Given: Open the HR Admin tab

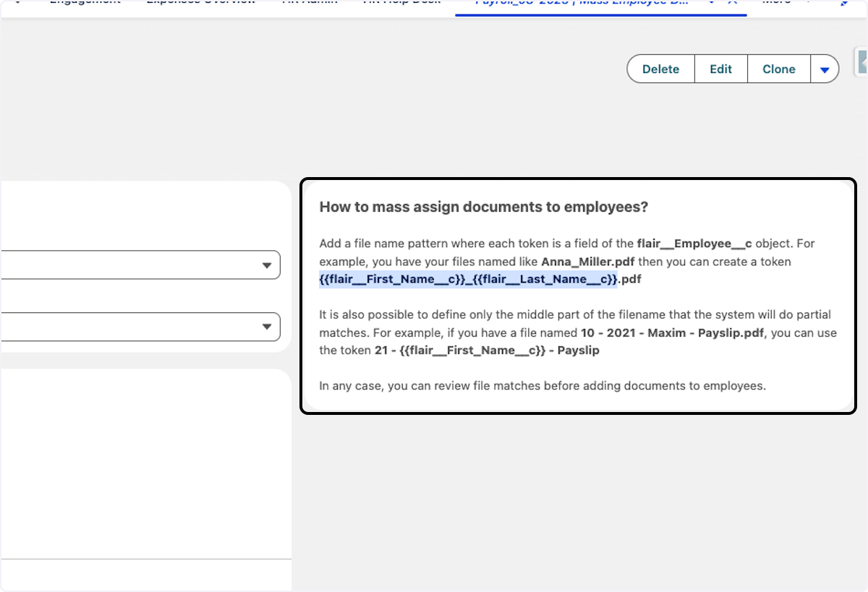Looking at the screenshot, I should tap(309, 2).
